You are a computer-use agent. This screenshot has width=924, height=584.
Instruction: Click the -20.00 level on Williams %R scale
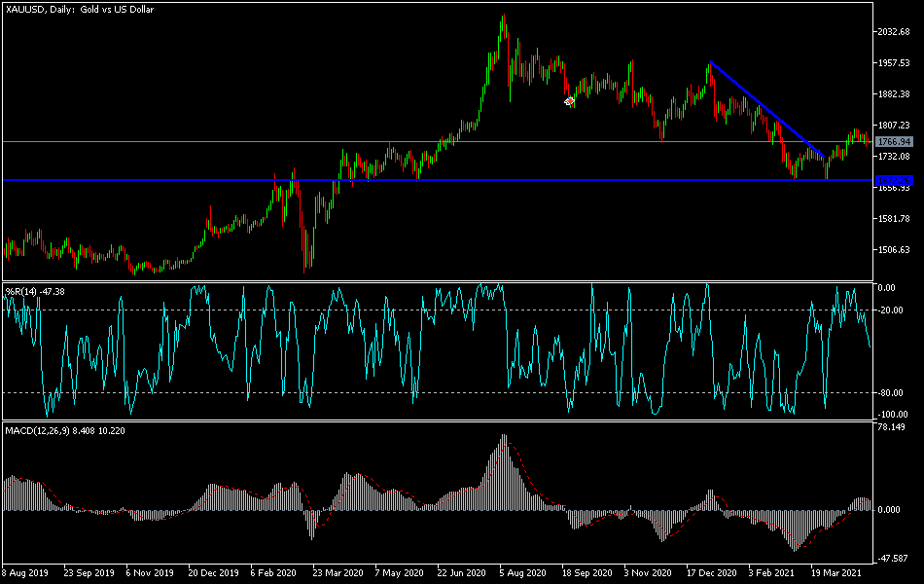click(890, 310)
